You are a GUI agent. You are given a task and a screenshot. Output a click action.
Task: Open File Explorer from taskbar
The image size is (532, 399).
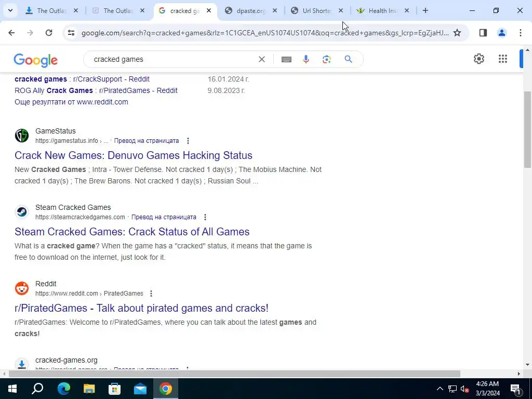(89, 389)
